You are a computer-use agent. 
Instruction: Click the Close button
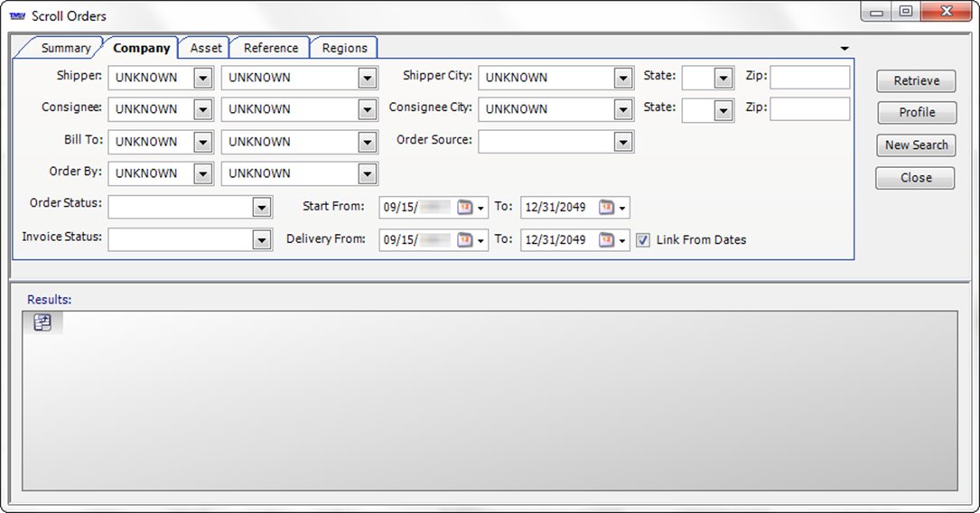coord(916,178)
